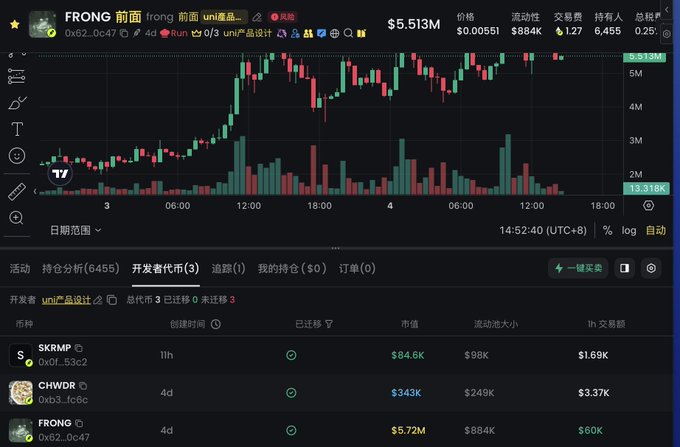680x447 pixels.
Task: Toggle 自动 auto scale mode
Action: [x=656, y=230]
